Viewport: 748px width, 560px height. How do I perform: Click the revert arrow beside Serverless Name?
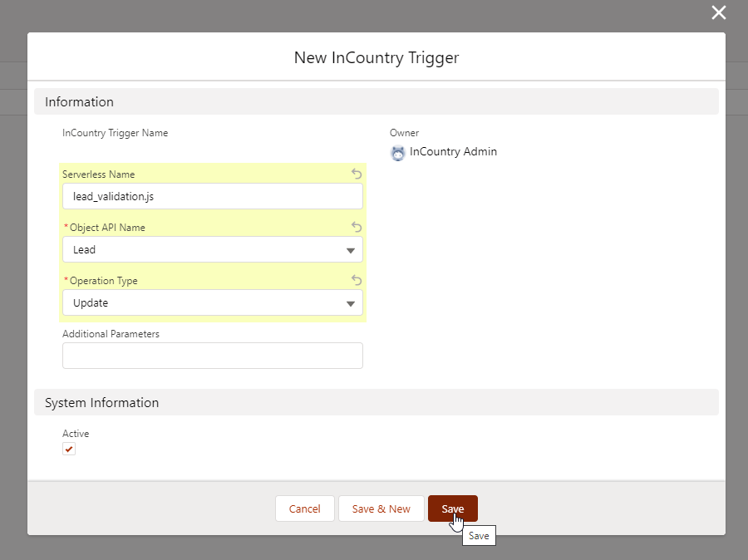pyautogui.click(x=356, y=174)
